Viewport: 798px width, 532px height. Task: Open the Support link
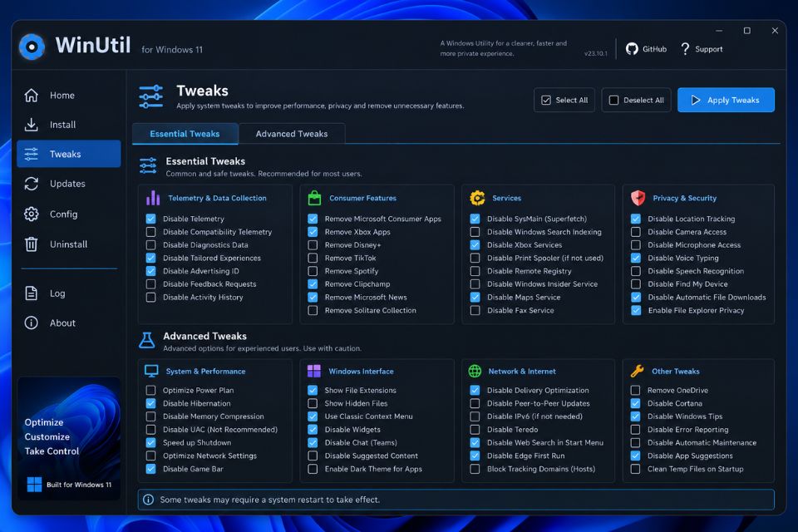[702, 49]
